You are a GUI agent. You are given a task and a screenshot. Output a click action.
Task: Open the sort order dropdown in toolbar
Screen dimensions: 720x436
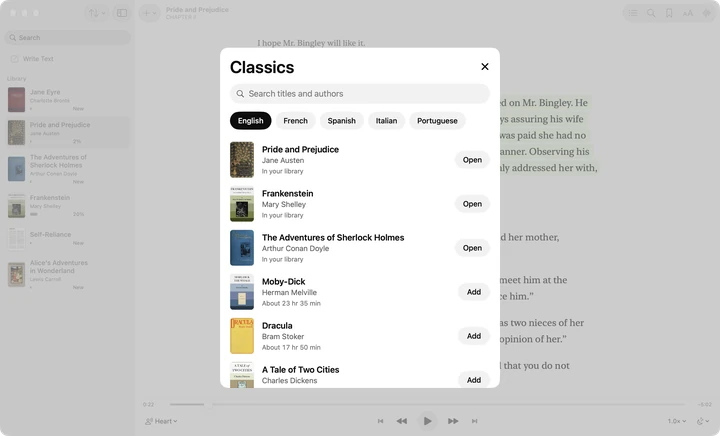coord(97,13)
